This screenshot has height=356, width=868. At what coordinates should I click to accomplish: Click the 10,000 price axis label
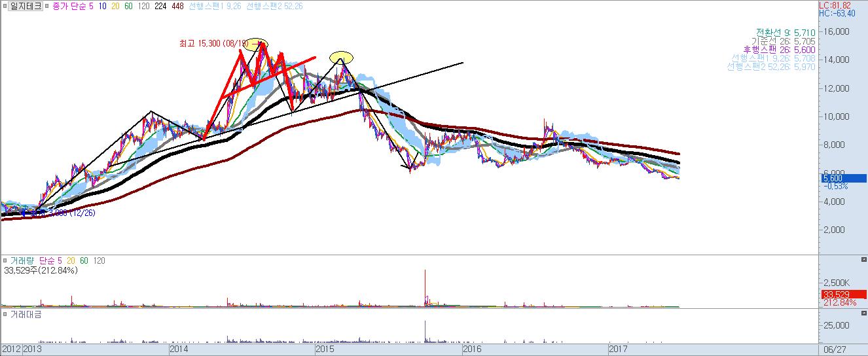pyautogui.click(x=837, y=116)
